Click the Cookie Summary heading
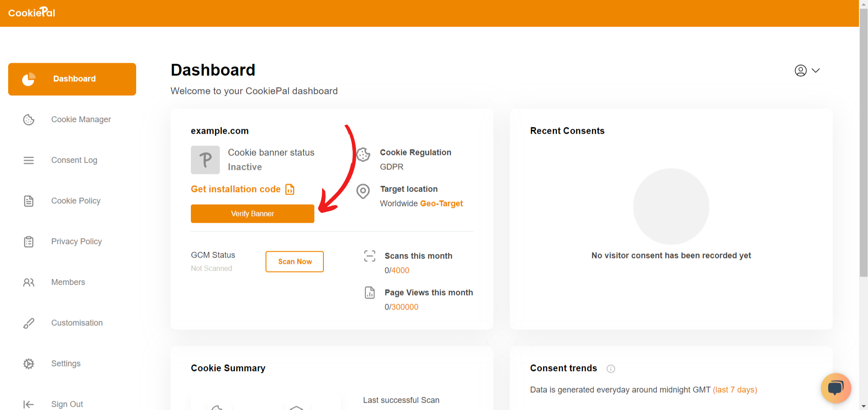The image size is (868, 410). (228, 368)
